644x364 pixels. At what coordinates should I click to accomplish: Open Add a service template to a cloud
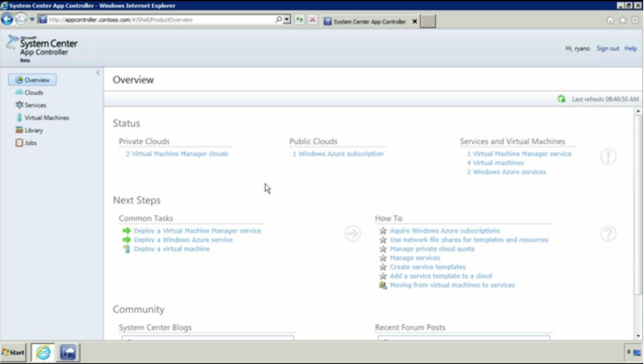[x=441, y=276]
